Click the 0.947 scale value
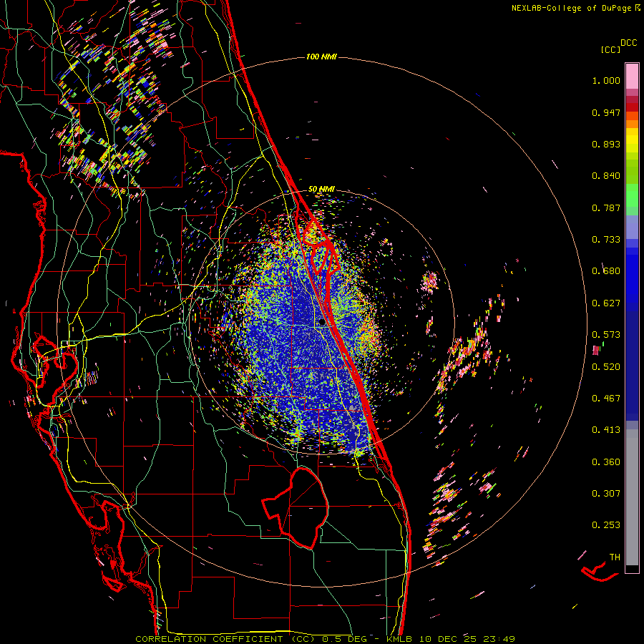644x644 pixels. [606, 112]
